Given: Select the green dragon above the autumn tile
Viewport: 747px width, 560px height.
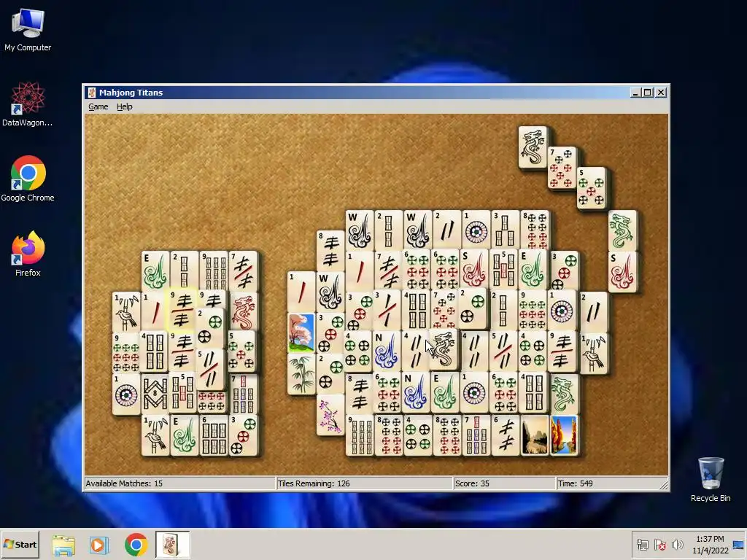Looking at the screenshot, I should point(564,393).
